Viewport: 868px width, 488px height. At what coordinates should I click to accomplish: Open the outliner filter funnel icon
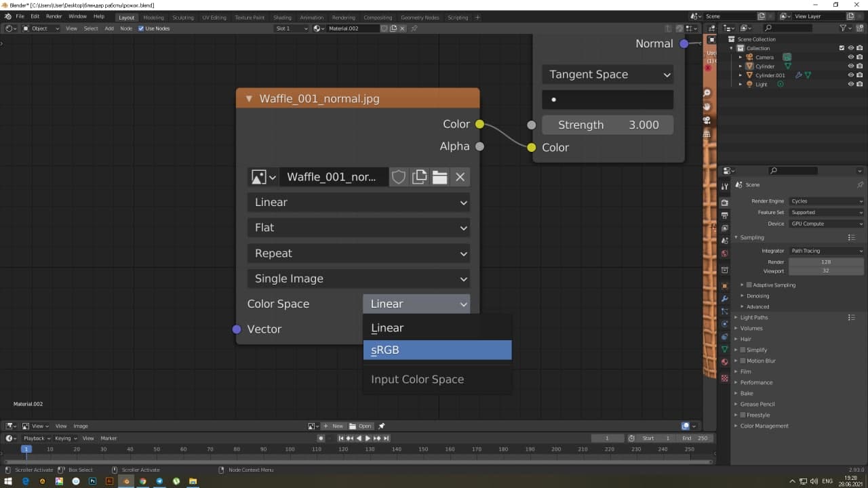click(843, 28)
